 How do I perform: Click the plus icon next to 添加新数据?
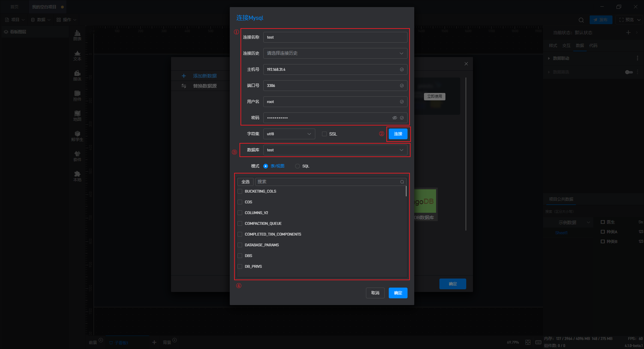point(183,76)
